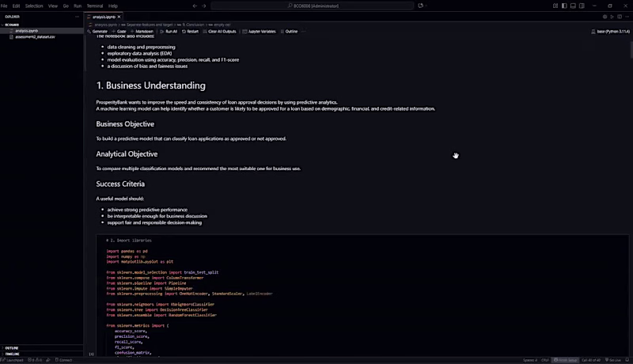This screenshot has width=633, height=364.
Task: Clear All Outputs in the notebook
Action: coord(219,32)
